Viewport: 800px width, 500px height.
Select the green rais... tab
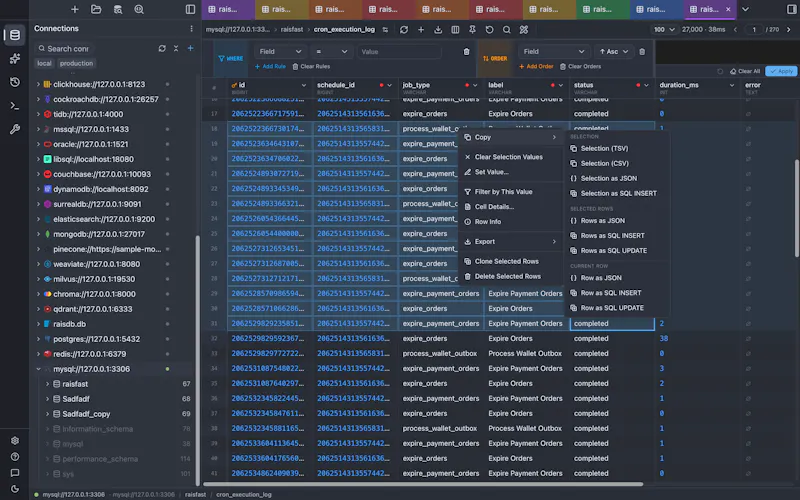pos(603,9)
